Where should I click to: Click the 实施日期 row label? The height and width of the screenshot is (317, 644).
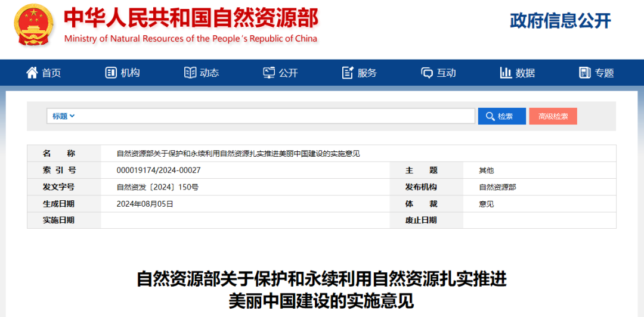click(58, 220)
